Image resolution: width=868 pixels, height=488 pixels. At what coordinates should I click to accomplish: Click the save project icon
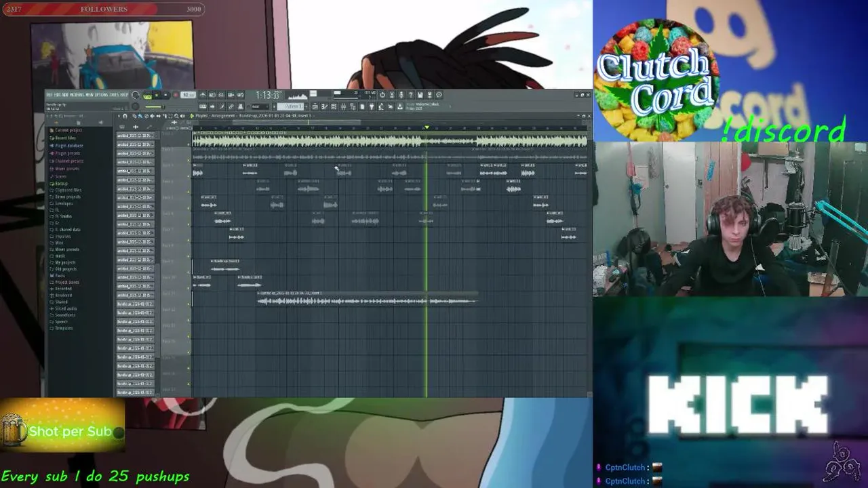coord(420,95)
